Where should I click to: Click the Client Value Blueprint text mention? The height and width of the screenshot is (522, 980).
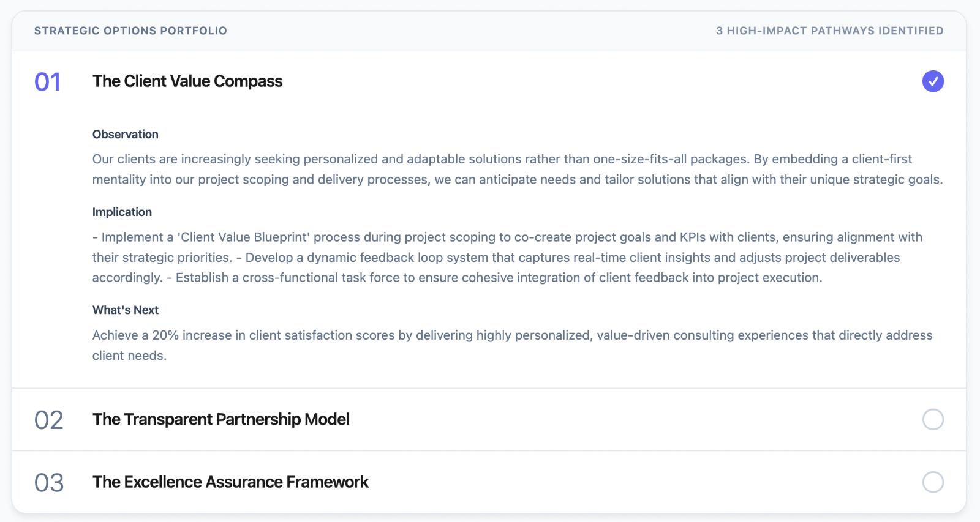[x=239, y=237]
